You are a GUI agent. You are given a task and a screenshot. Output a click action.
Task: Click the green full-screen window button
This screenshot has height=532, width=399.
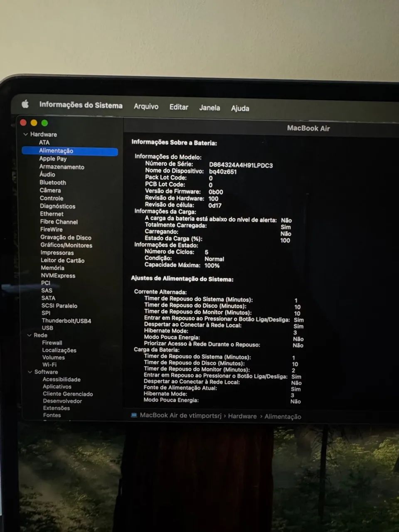tap(44, 123)
